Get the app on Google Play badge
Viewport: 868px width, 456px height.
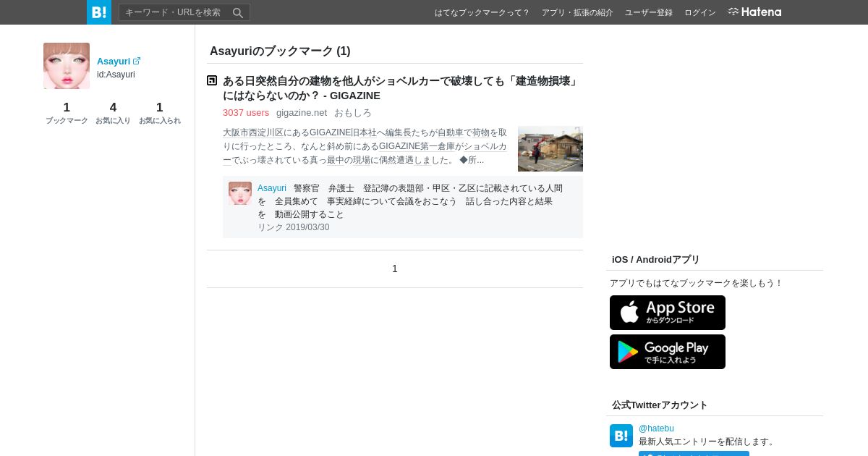point(668,352)
